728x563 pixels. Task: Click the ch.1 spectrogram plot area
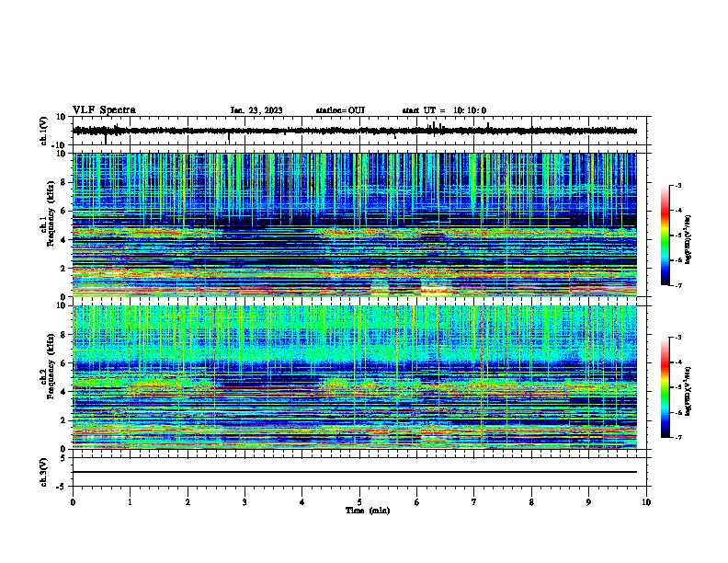355,224
